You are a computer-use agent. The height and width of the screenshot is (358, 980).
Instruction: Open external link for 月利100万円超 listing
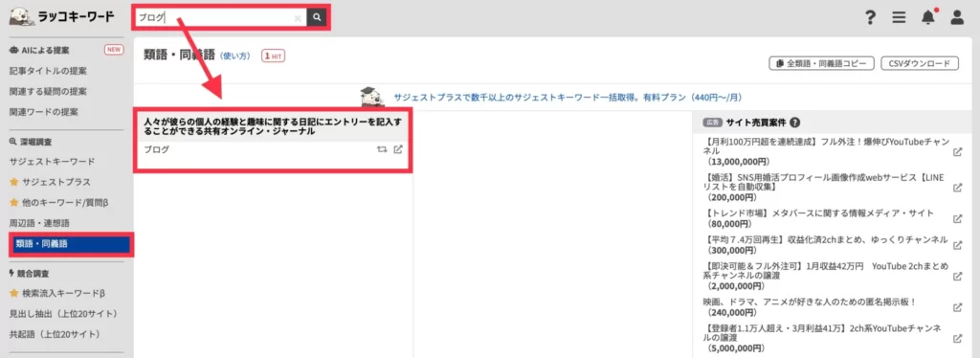[x=957, y=152]
